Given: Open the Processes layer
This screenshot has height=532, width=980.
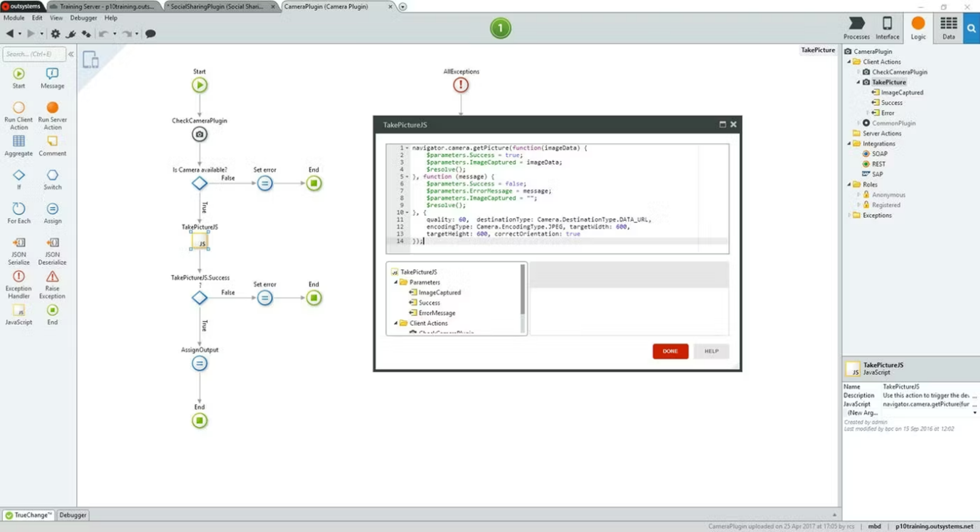Looking at the screenshot, I should tap(856, 28).
